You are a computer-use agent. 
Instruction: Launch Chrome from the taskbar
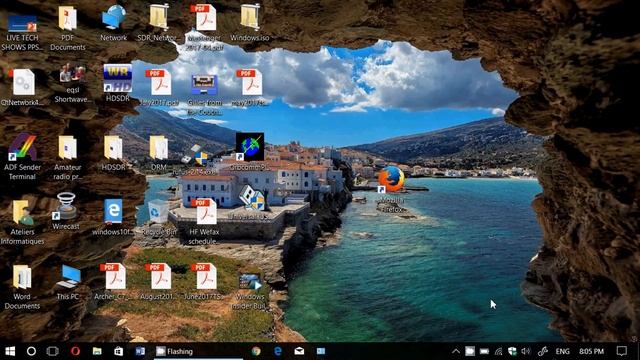(256, 351)
